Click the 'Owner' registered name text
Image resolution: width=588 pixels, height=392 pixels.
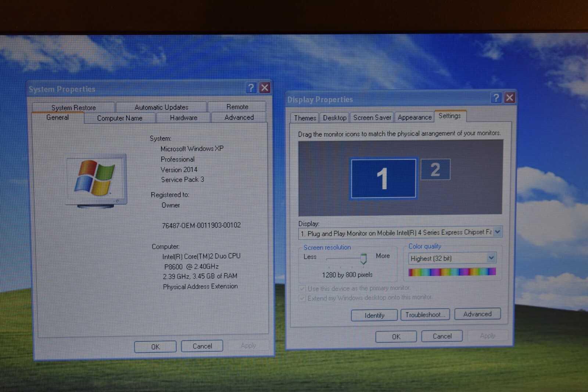[171, 205]
